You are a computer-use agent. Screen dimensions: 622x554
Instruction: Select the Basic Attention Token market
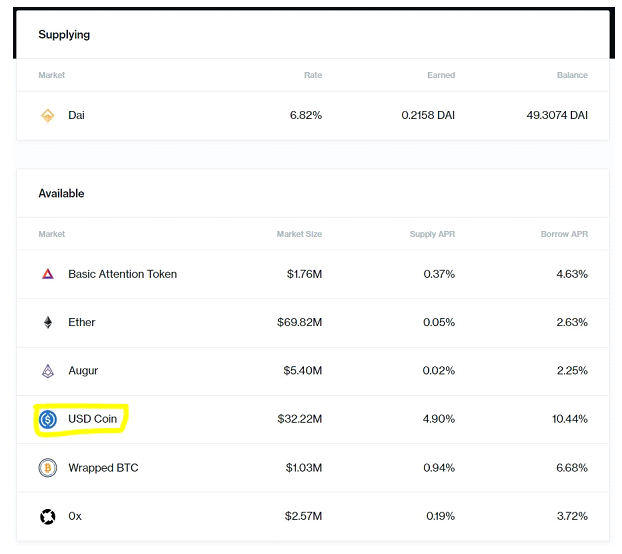pyautogui.click(x=122, y=274)
